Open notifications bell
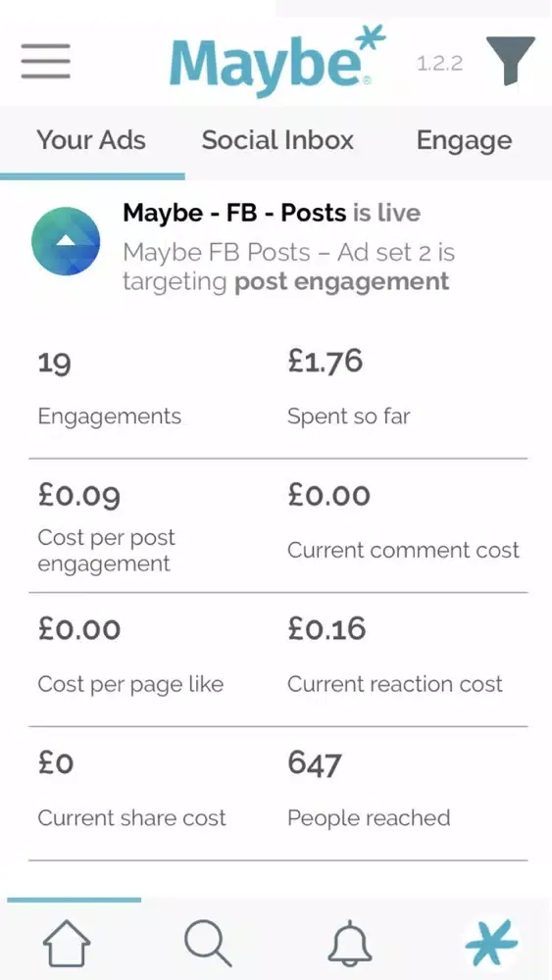Screen dimensions: 552x980 (x=350, y=943)
